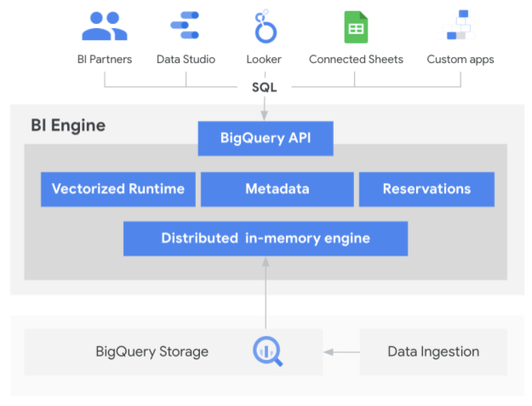Click the Custom apps blocks icon
Screen dimensions: 532x406
tap(457, 25)
